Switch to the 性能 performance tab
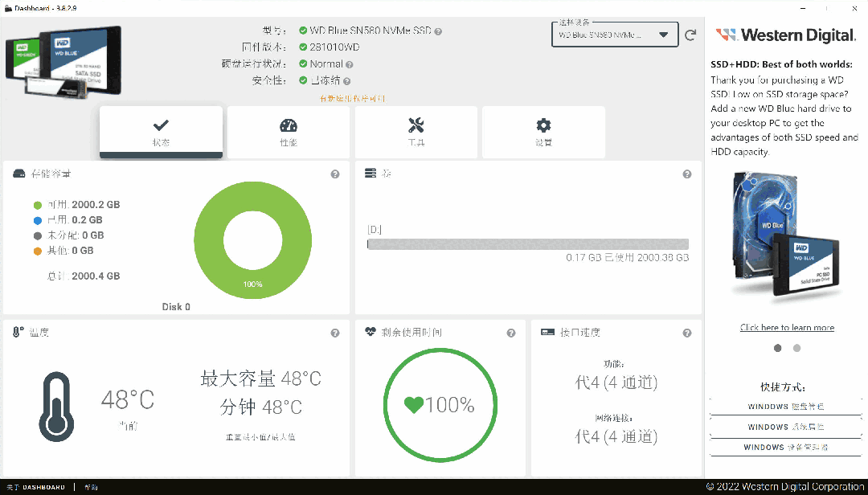 [x=289, y=133]
